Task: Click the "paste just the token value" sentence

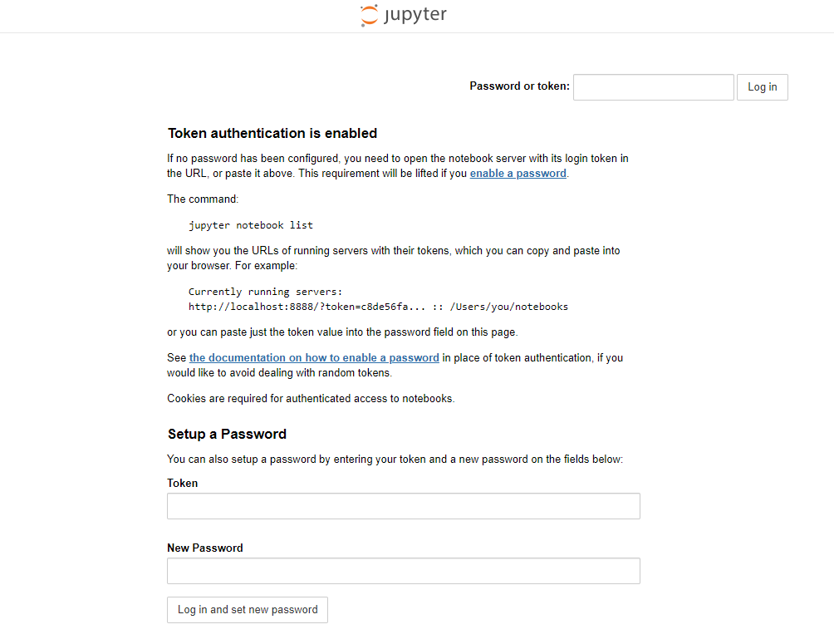Action: click(342, 332)
